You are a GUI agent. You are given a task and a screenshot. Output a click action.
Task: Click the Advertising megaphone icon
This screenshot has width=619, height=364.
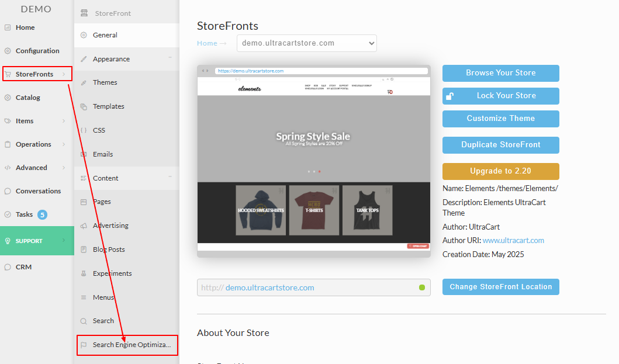coord(84,226)
